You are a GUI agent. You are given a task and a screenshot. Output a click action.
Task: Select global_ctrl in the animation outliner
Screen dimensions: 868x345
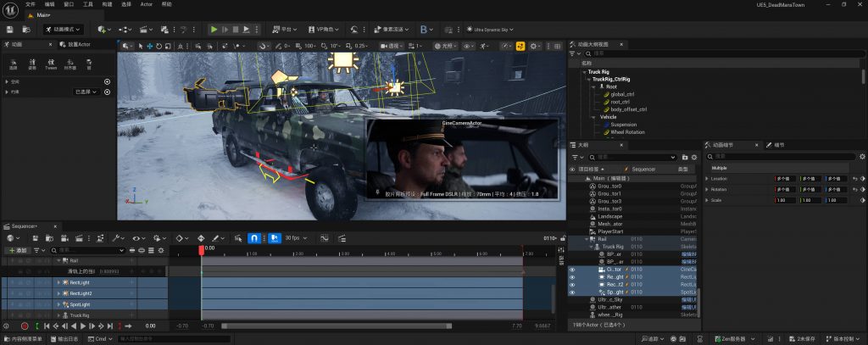623,94
